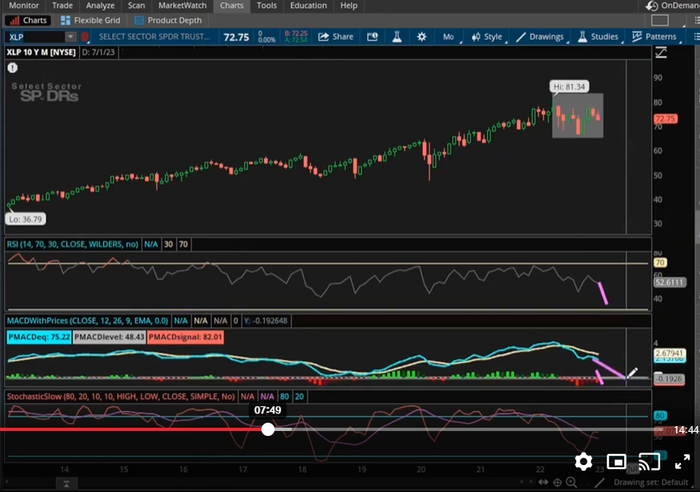Click the collapse arrow icon below timeline
This screenshot has height=492, width=700.
pyautogui.click(x=66, y=484)
